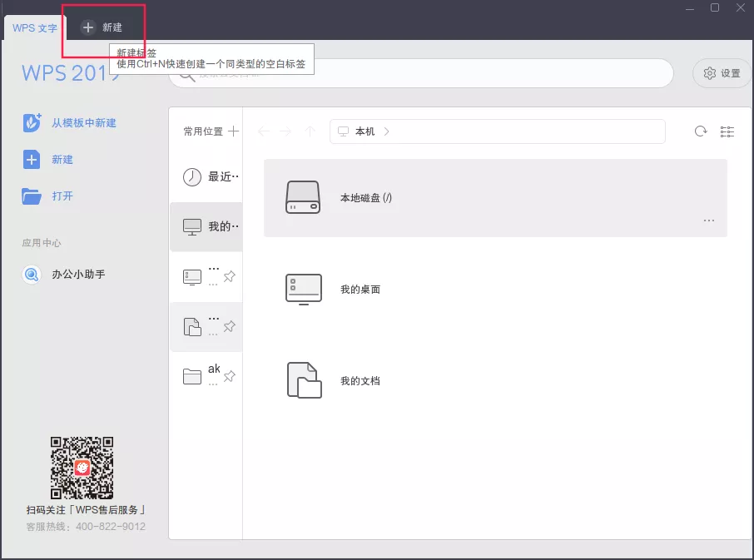Expand the chevron after 本机

387,131
